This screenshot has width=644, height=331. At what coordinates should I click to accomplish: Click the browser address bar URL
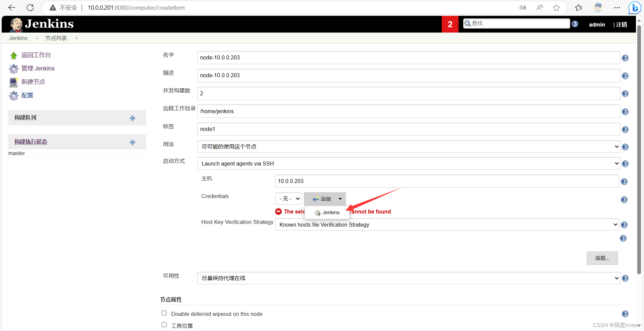[x=136, y=7]
